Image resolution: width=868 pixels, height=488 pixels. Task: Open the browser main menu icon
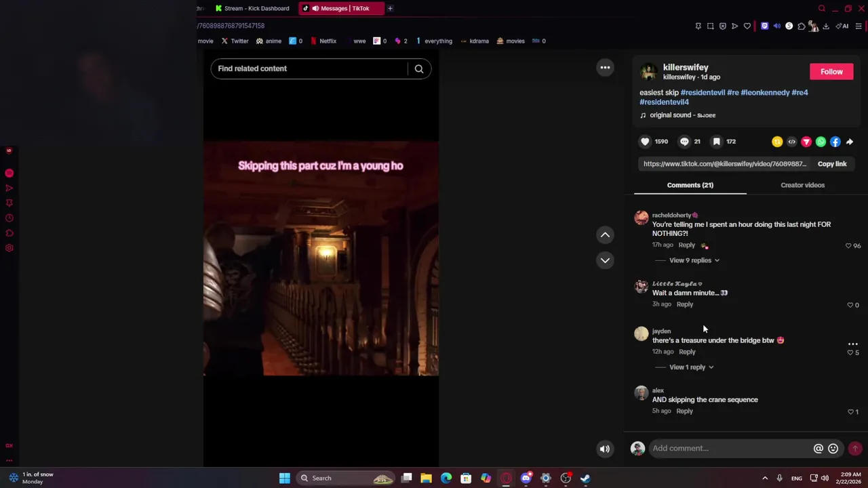click(x=859, y=26)
